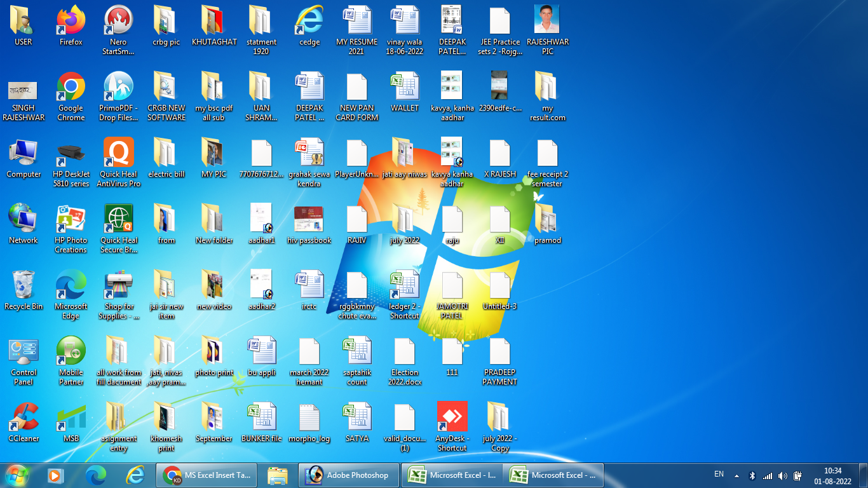
Task: Open july 2022 - Copy folder
Action: (x=500, y=427)
